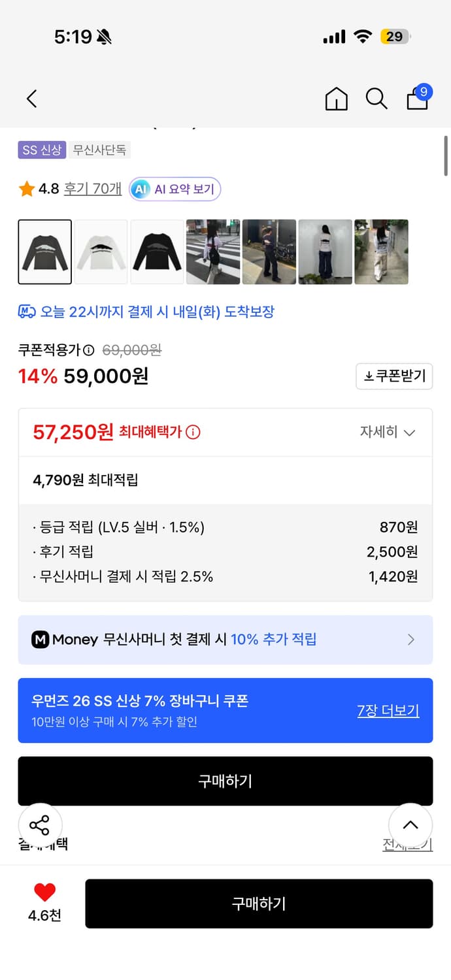This screenshot has width=451, height=980.
Task: Open the Musinsa home screen via home icon
Action: click(x=336, y=99)
